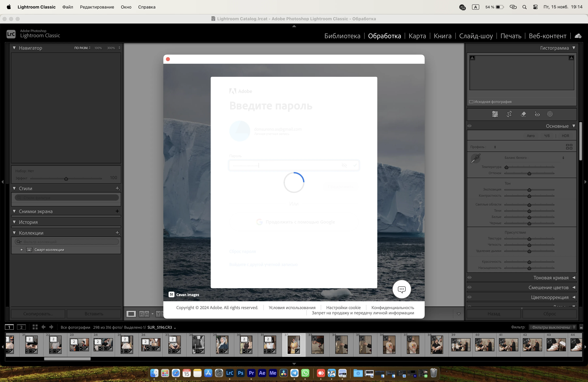Image resolution: width=588 pixels, height=382 pixels.
Task: Toggle Тоновая кривая panel visibility eye
Action: [469, 278]
